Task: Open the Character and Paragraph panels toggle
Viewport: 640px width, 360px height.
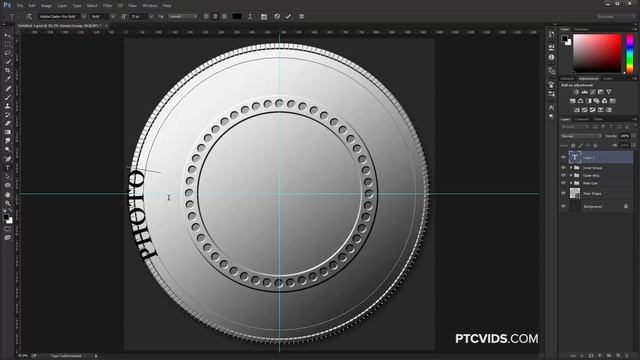Action: (x=264, y=16)
